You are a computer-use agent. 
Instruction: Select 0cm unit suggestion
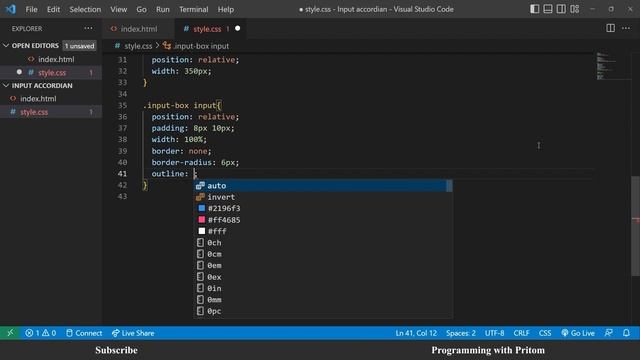point(322,254)
